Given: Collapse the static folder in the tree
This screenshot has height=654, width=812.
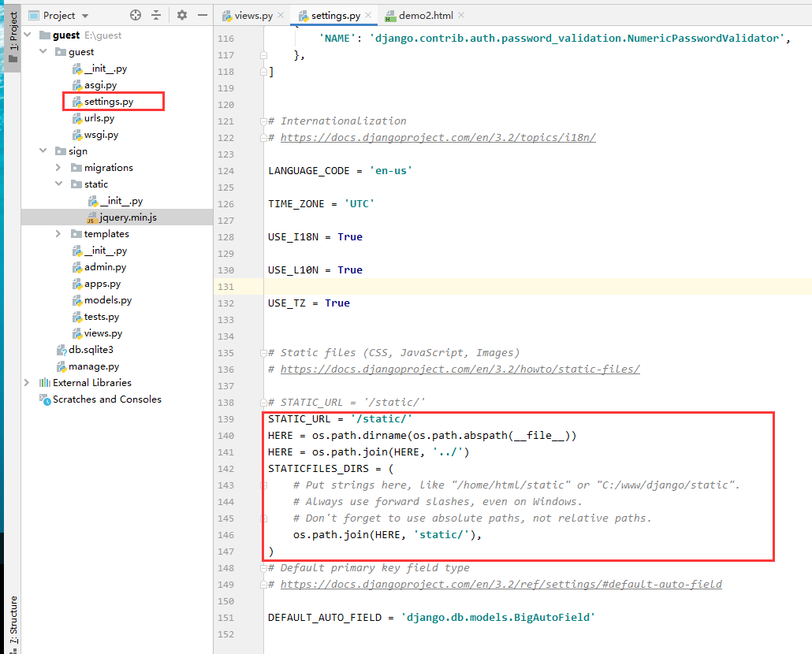Looking at the screenshot, I should 58,184.
